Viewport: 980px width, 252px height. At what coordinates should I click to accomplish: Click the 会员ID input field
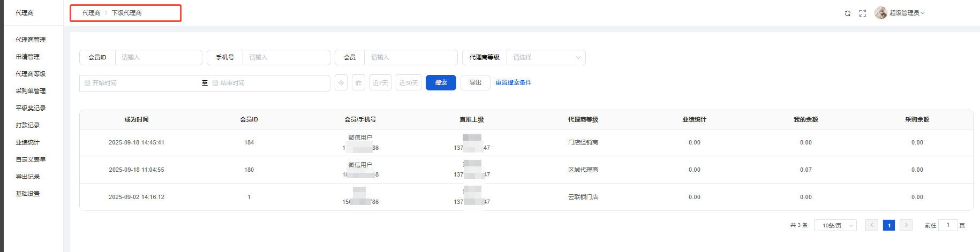(x=158, y=57)
